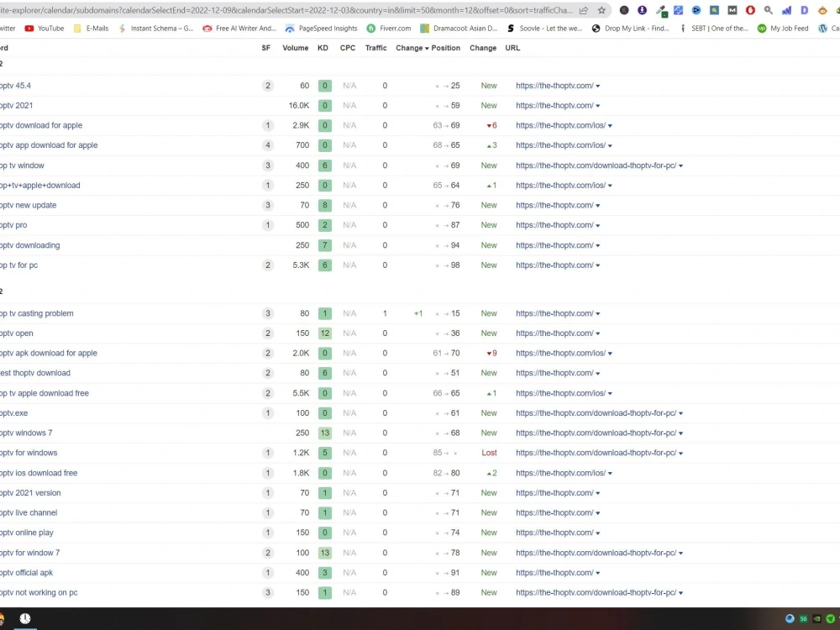840x630 pixels.
Task: Open the purple D extension icon
Action: pyautogui.click(x=804, y=10)
